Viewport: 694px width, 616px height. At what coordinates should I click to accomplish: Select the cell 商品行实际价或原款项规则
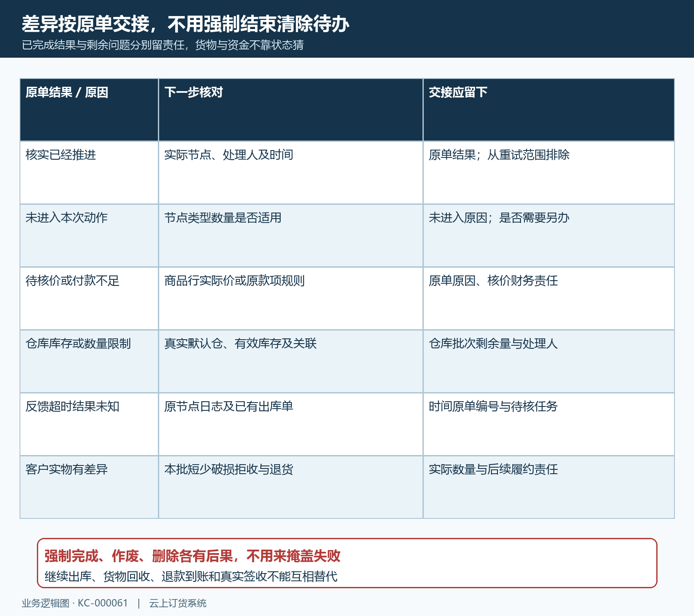tap(291, 298)
